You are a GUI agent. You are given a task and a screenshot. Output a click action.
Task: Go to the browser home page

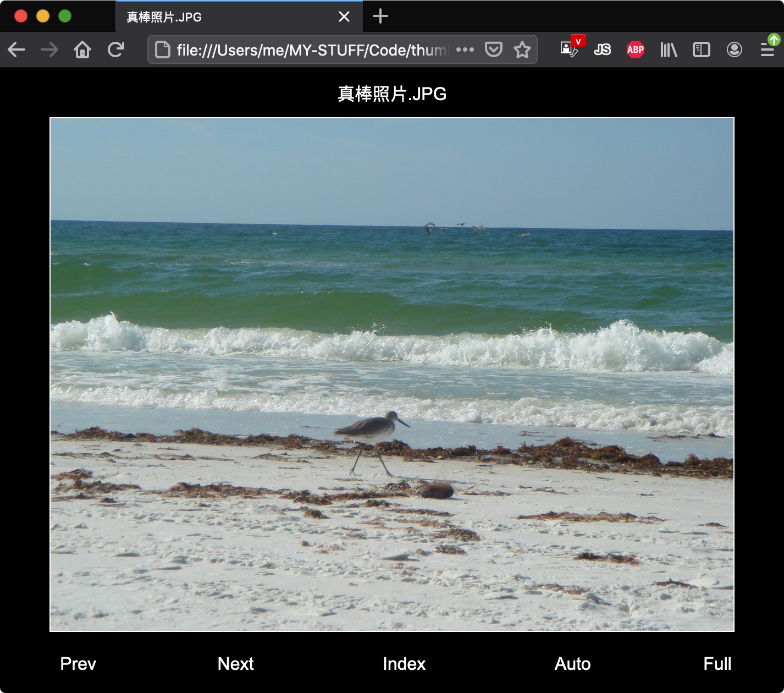[x=82, y=50]
